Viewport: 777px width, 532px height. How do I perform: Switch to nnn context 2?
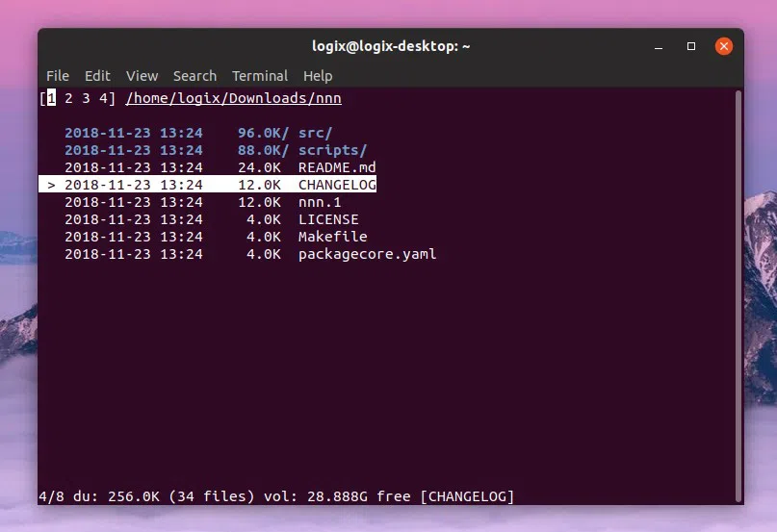click(69, 98)
